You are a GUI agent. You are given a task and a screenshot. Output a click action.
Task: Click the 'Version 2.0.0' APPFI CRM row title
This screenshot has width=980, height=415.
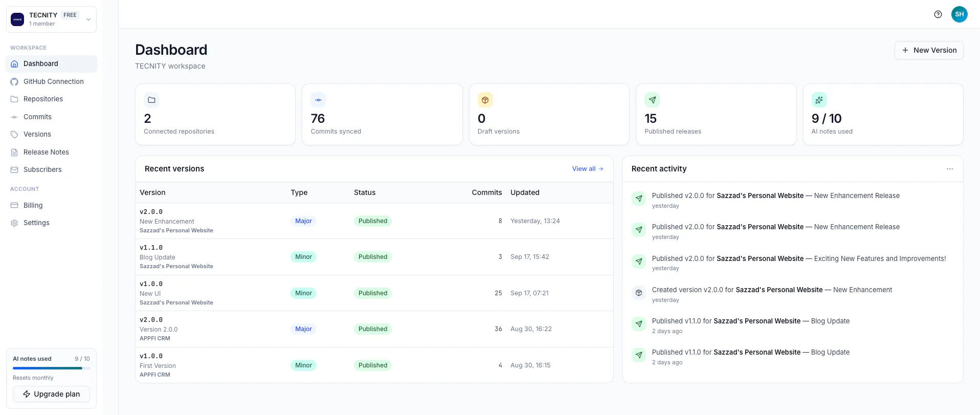click(159, 330)
